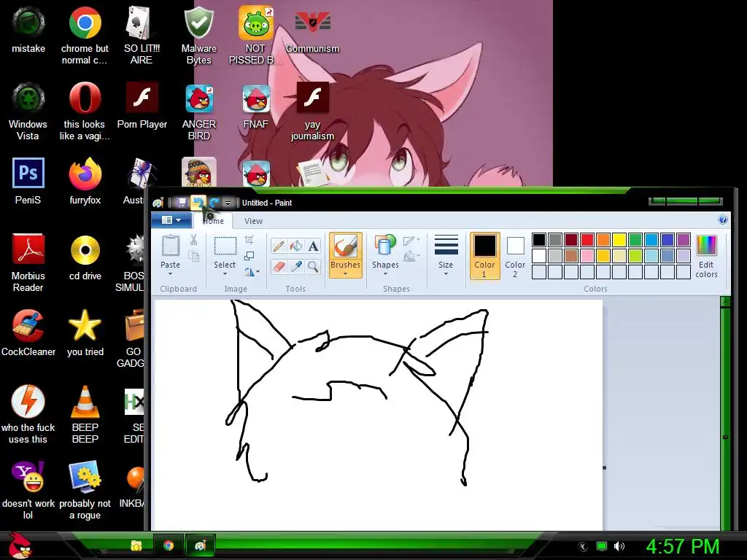Select the 'cd drive' desktop icon
The height and width of the screenshot is (560, 747).
(x=85, y=257)
